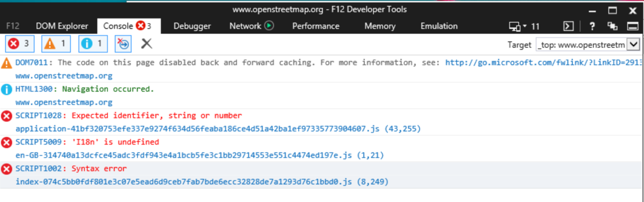
Task: Toggle the errors filter showing 3
Action: point(20,44)
